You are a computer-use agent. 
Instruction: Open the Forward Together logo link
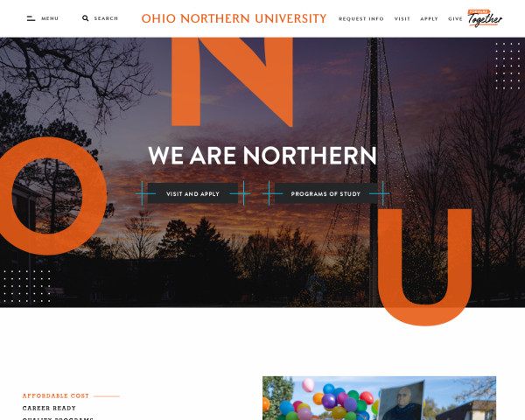click(485, 18)
